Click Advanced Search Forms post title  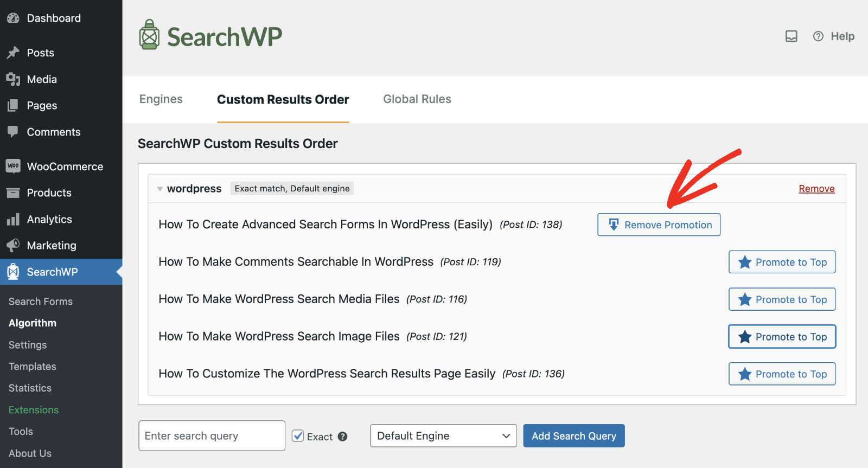click(325, 225)
